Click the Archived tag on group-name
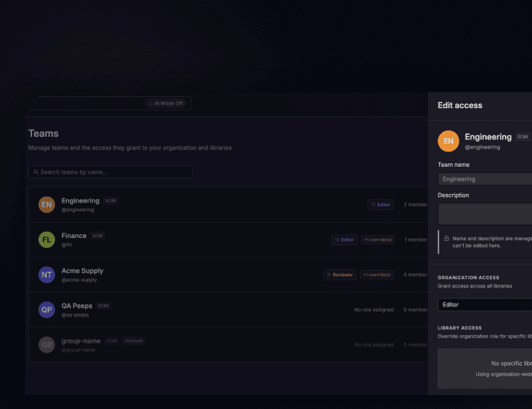This screenshot has width=532, height=409. click(x=134, y=341)
